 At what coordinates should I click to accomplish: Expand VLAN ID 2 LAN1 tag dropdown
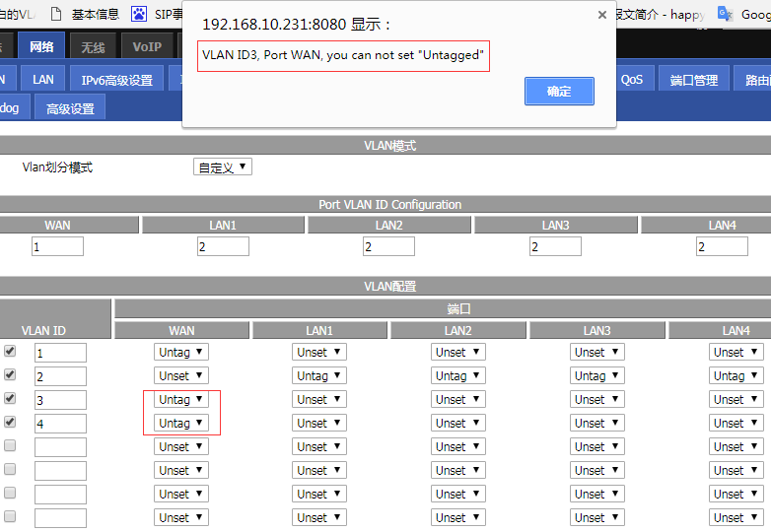tap(319, 375)
